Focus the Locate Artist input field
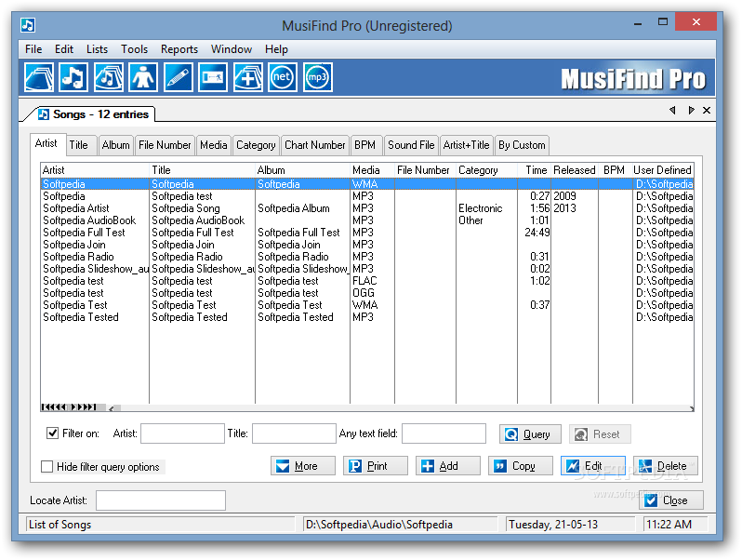The width and height of the screenshot is (742, 560). coord(161,500)
